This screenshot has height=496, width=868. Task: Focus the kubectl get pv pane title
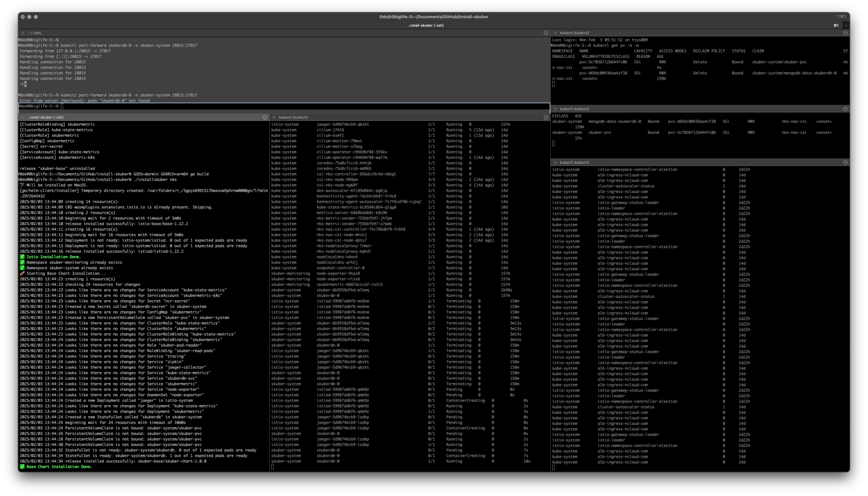click(574, 33)
